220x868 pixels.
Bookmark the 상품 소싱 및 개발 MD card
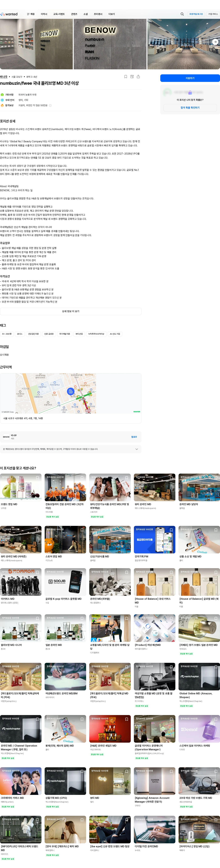coord(216,530)
